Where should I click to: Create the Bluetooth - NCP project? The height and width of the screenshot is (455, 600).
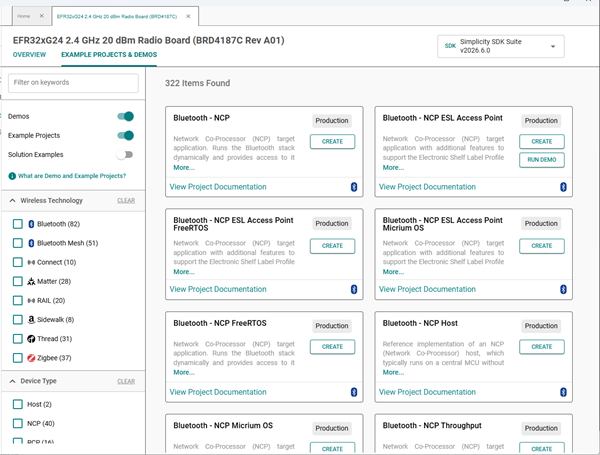333,142
